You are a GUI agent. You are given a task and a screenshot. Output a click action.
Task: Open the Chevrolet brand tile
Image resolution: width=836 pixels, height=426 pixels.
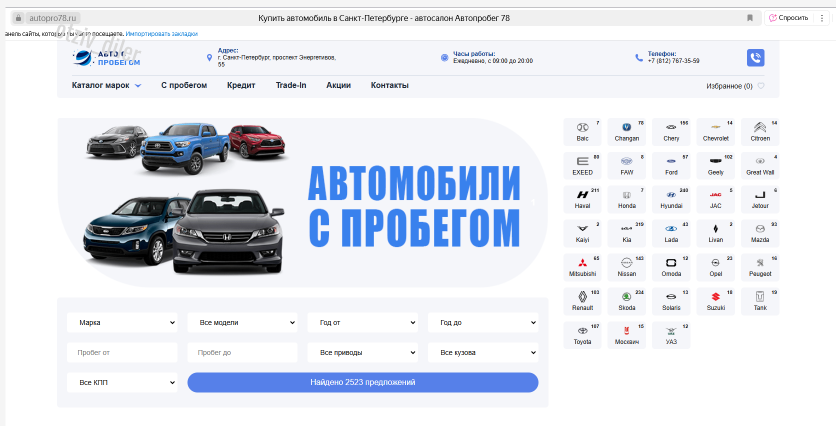716,132
